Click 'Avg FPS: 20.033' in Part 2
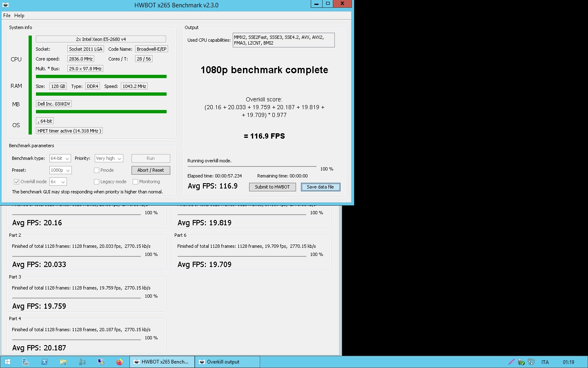588x368 pixels. 39,265
